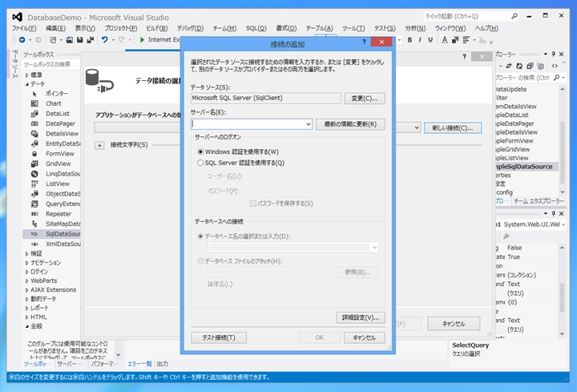Expand the 検証 toolbox group
The height and width of the screenshot is (392, 577).
click(x=27, y=253)
